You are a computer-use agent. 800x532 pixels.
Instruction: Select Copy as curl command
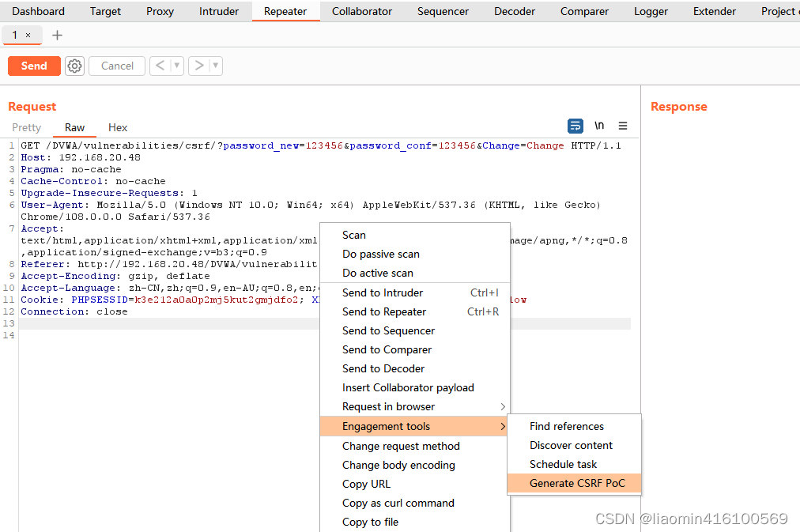(x=415, y=503)
